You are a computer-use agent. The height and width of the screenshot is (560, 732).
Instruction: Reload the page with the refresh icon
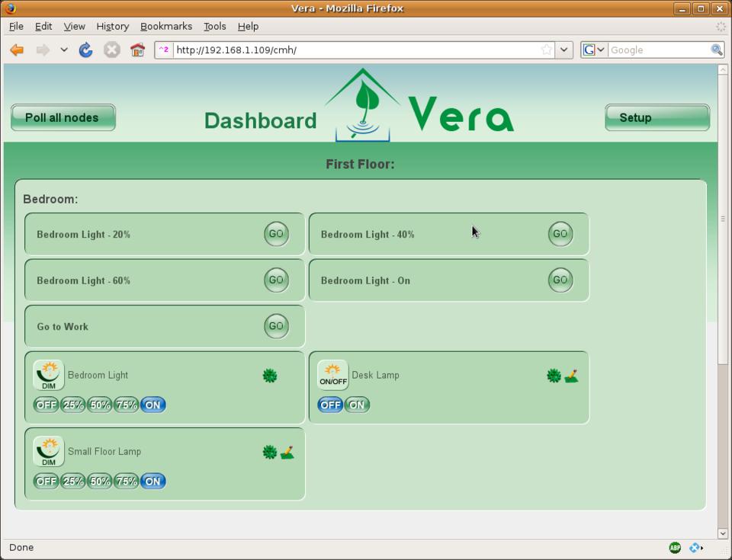coord(86,50)
